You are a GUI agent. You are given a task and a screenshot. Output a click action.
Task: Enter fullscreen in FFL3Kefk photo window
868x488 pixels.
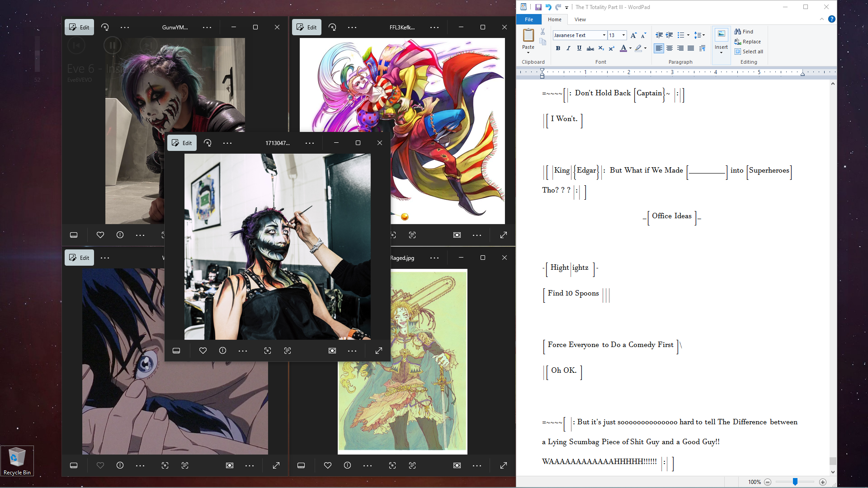[x=504, y=235]
